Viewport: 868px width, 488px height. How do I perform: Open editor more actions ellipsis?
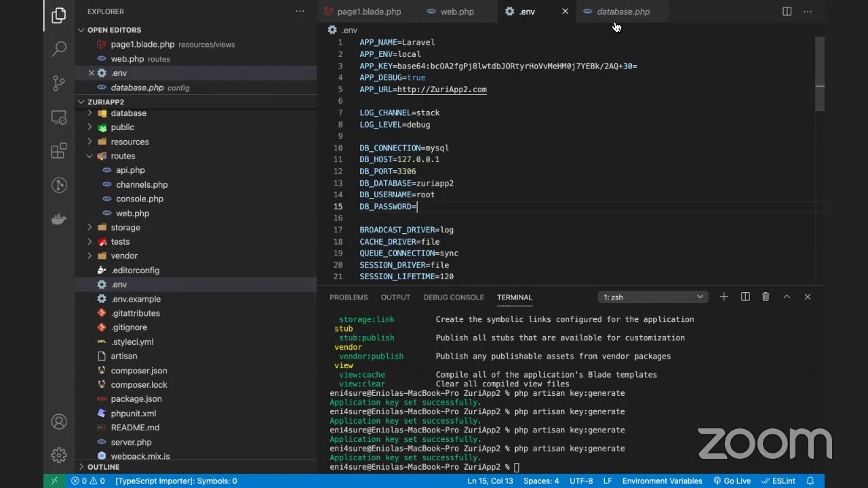click(x=808, y=12)
